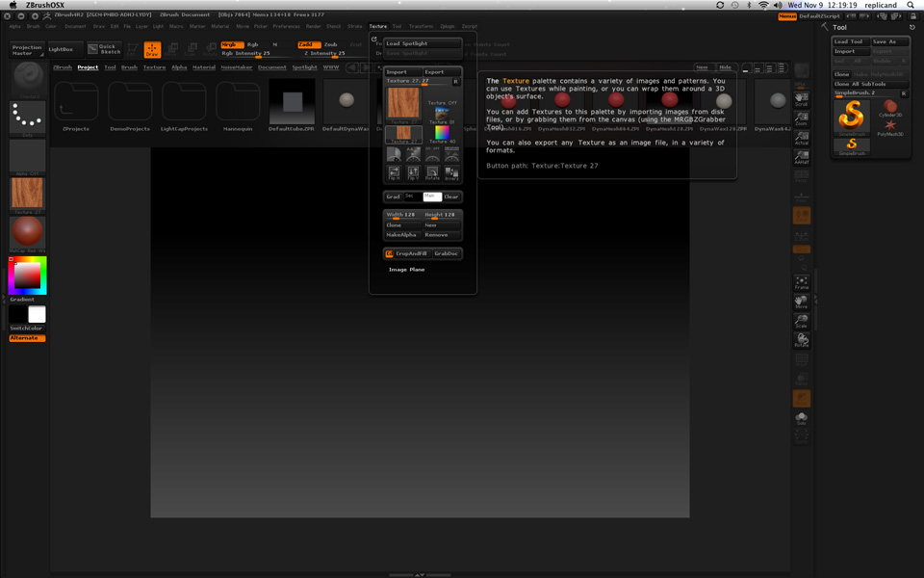Open the red MatCap material selector
This screenshot has height=578, width=924.
28,233
